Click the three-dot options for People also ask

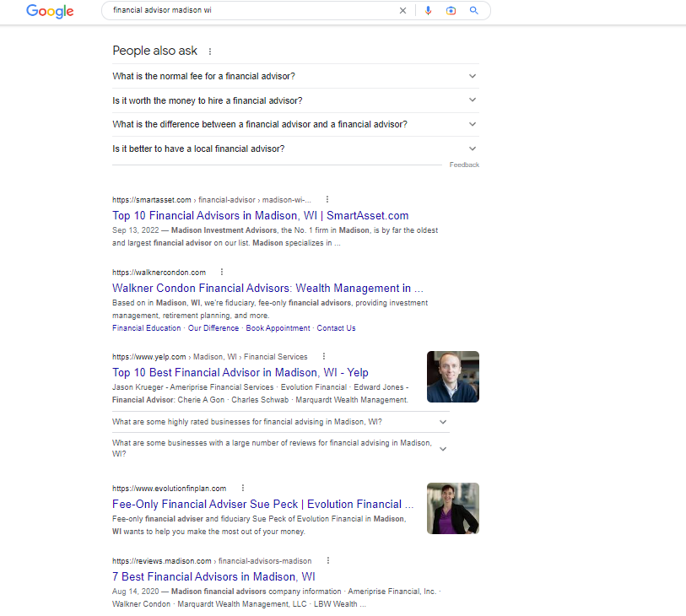coord(208,51)
